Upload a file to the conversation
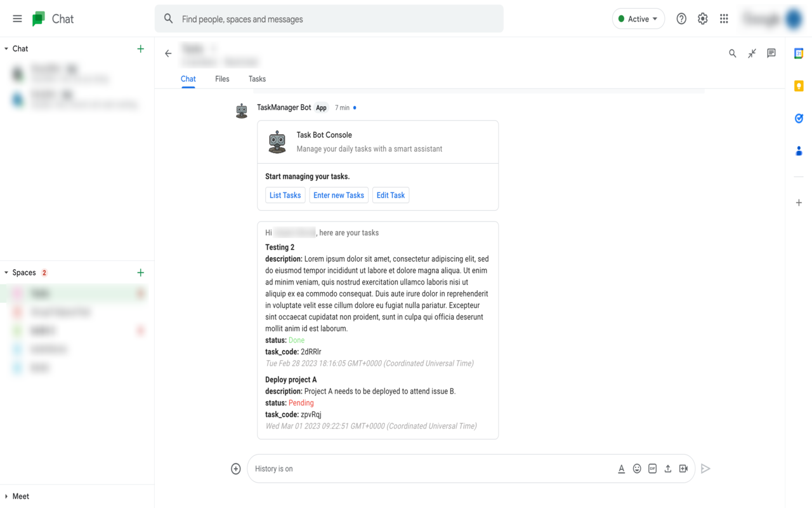The image size is (812, 508). [667, 468]
